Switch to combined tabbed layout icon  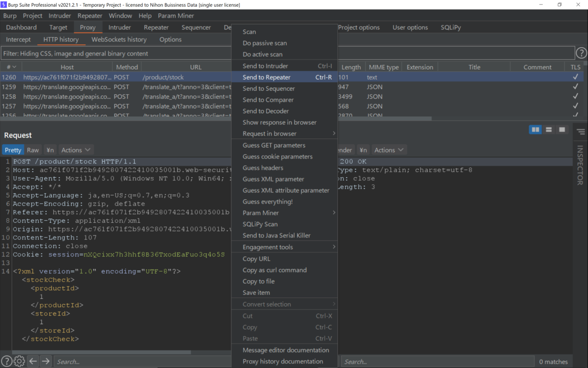pyautogui.click(x=562, y=130)
